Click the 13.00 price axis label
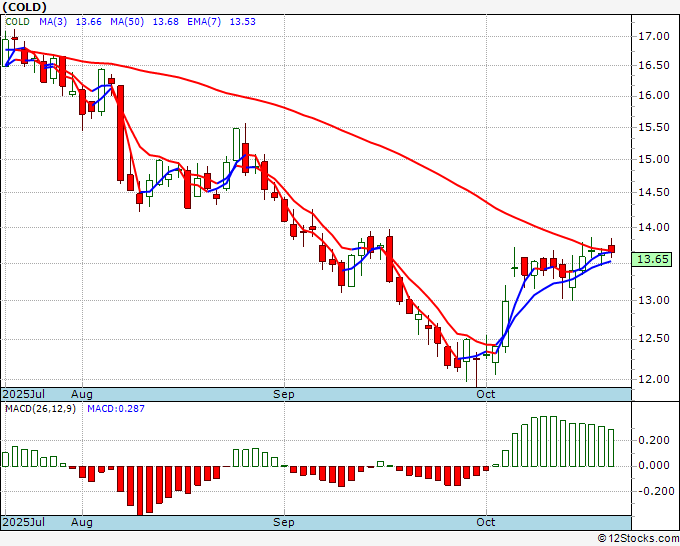 click(654, 301)
